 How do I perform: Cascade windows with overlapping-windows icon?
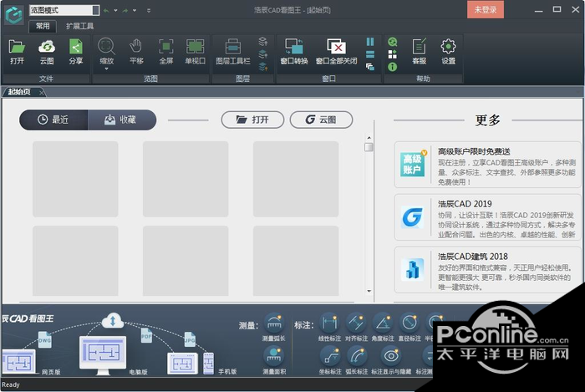click(370, 67)
